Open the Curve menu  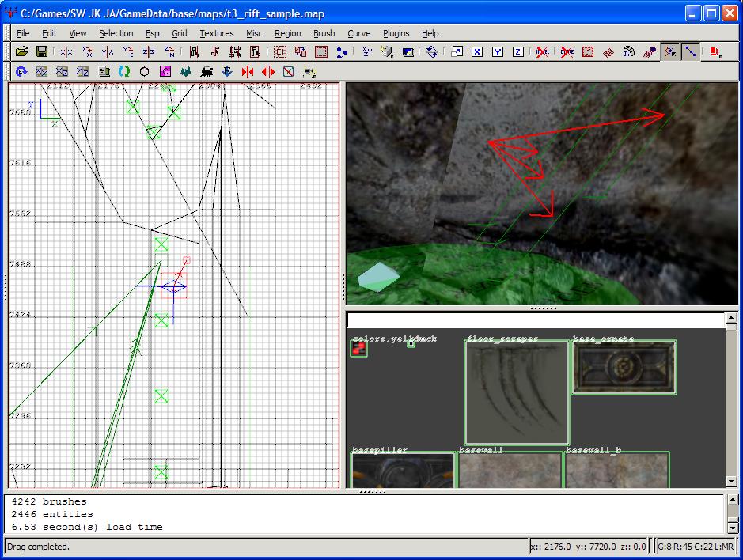pyautogui.click(x=358, y=33)
